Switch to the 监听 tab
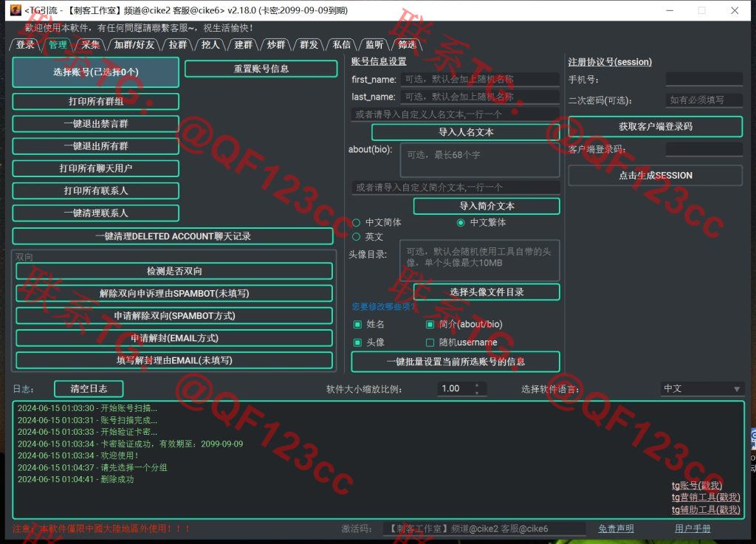Image resolution: width=756 pixels, height=544 pixels. pos(374,45)
